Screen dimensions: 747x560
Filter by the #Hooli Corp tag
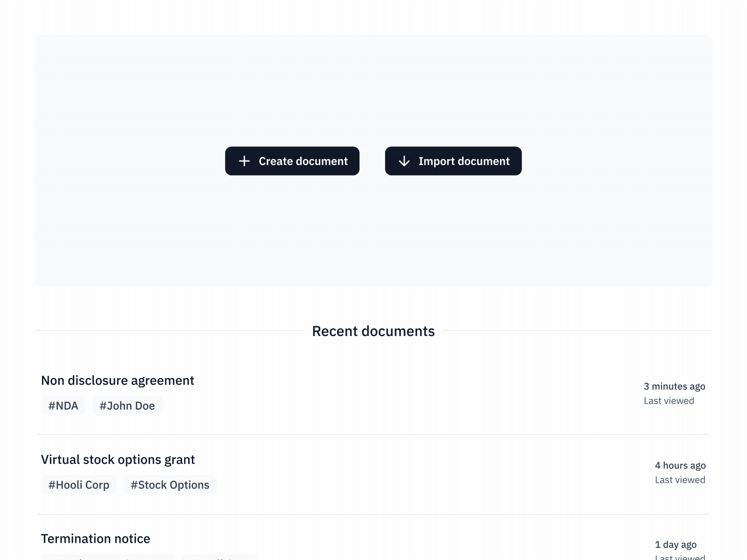click(x=79, y=485)
